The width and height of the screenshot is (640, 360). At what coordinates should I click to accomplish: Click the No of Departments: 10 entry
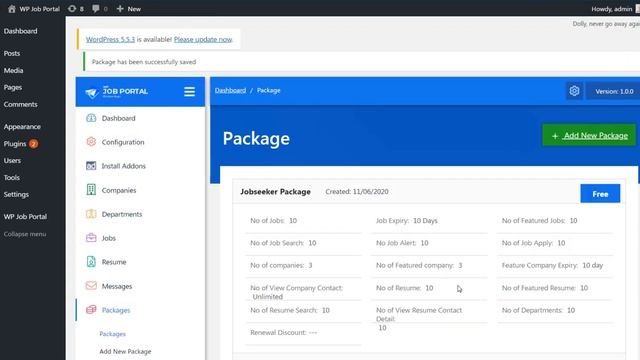[538, 310]
